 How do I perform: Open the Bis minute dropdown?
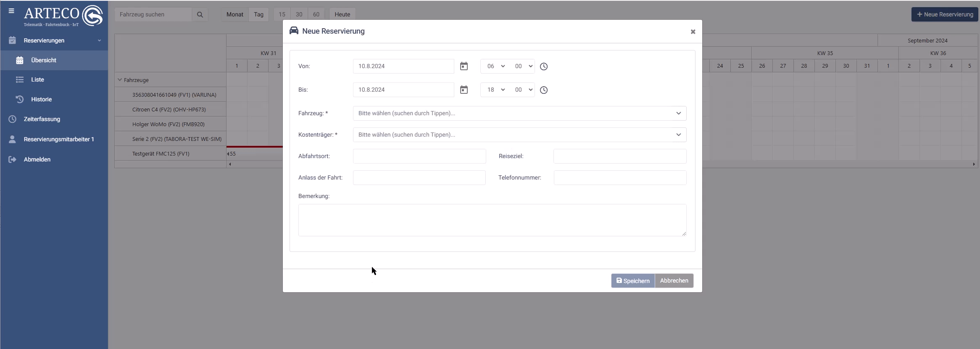click(523, 90)
